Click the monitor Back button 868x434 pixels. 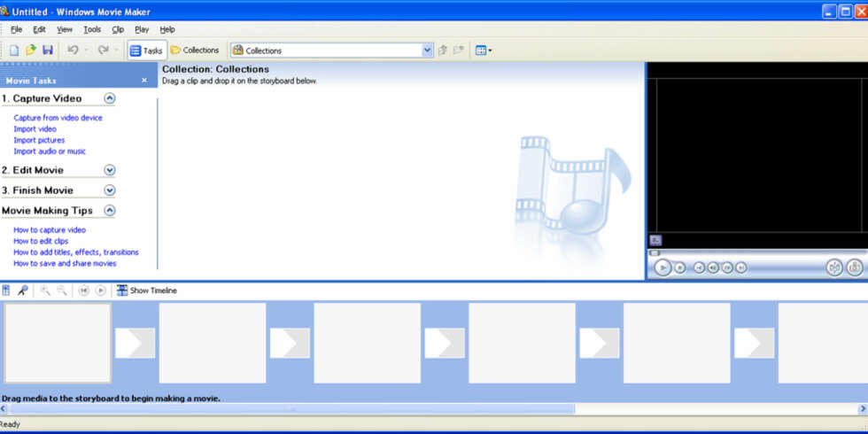(699, 267)
